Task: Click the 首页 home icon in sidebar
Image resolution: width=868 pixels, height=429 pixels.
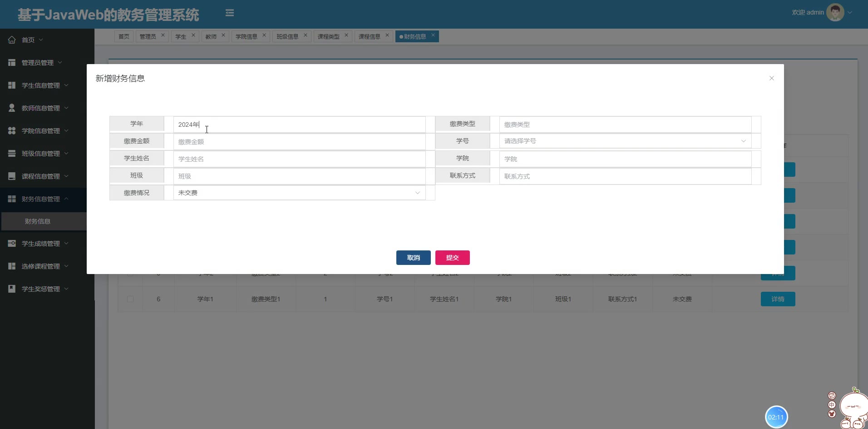Action: [x=12, y=40]
